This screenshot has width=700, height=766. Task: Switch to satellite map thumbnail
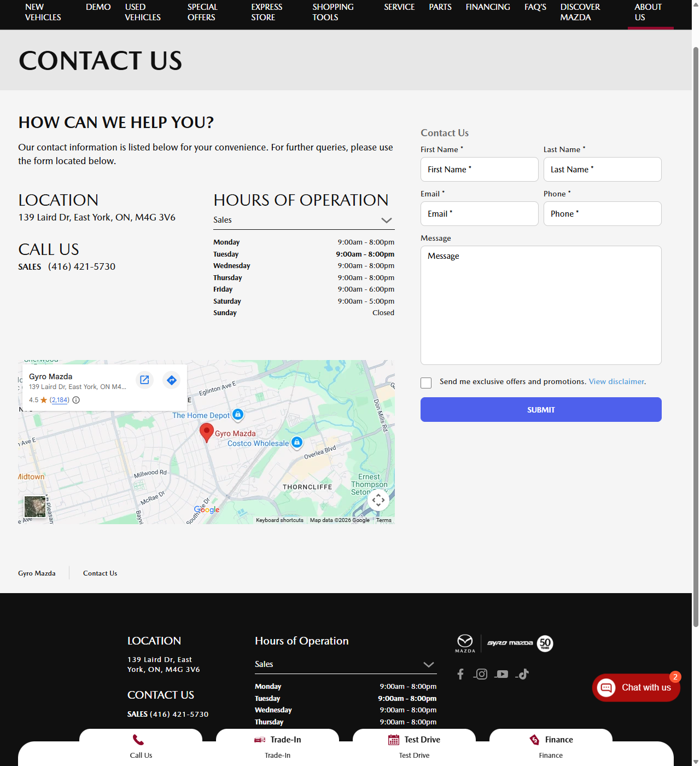pyautogui.click(x=35, y=507)
